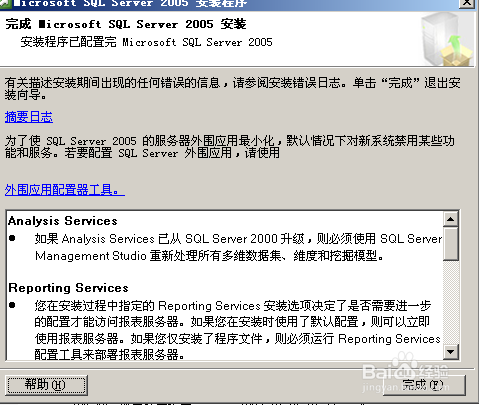Click the setup program icon in title bar
479x405 pixels.
5,3
